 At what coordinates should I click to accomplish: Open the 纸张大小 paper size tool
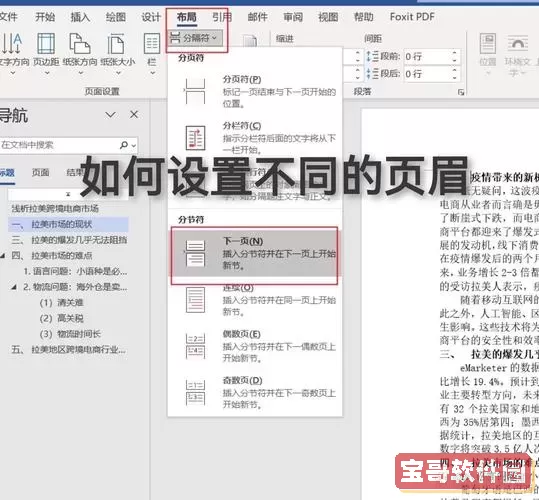pyautogui.click(x=117, y=54)
